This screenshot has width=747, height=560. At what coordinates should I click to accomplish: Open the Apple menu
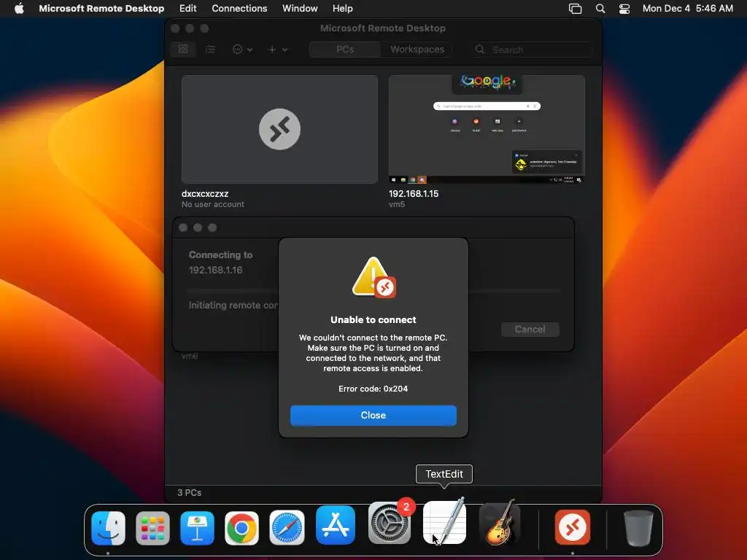pyautogui.click(x=19, y=9)
